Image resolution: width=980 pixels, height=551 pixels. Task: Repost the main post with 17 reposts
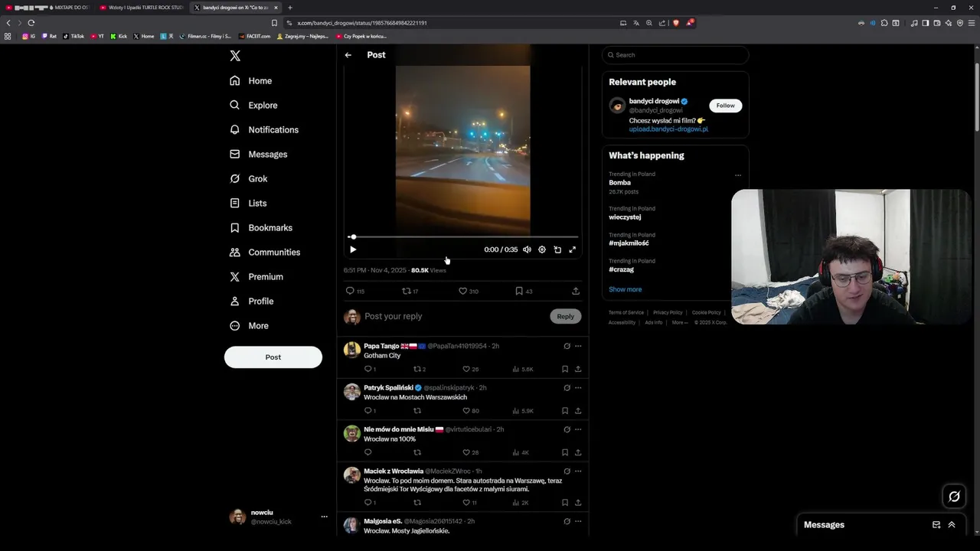pos(410,291)
